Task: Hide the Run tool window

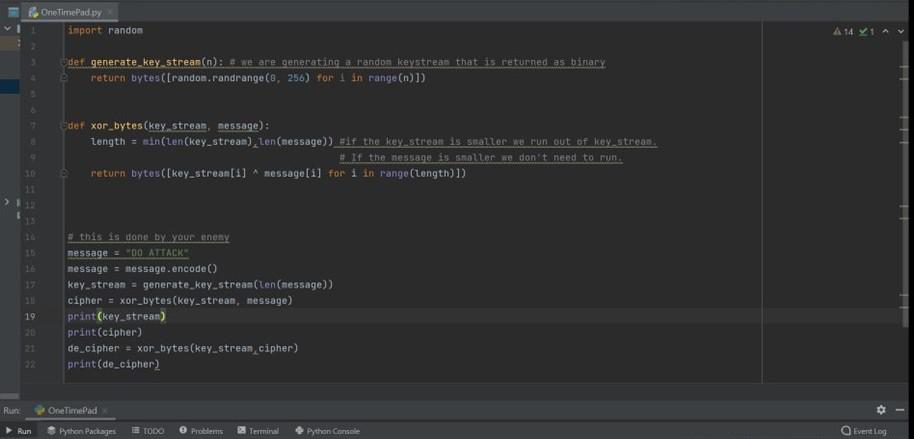Action: pos(901,410)
